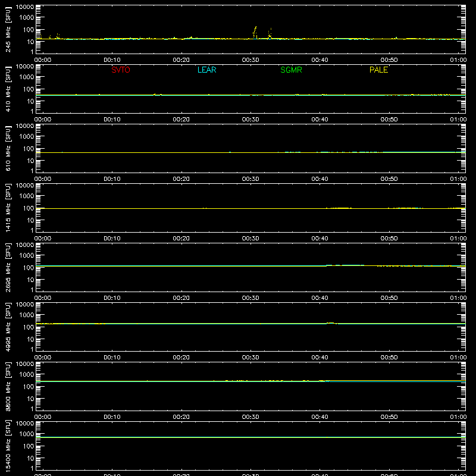Click the 00:30 time label under the 245 MHz plot

[x=250, y=60]
